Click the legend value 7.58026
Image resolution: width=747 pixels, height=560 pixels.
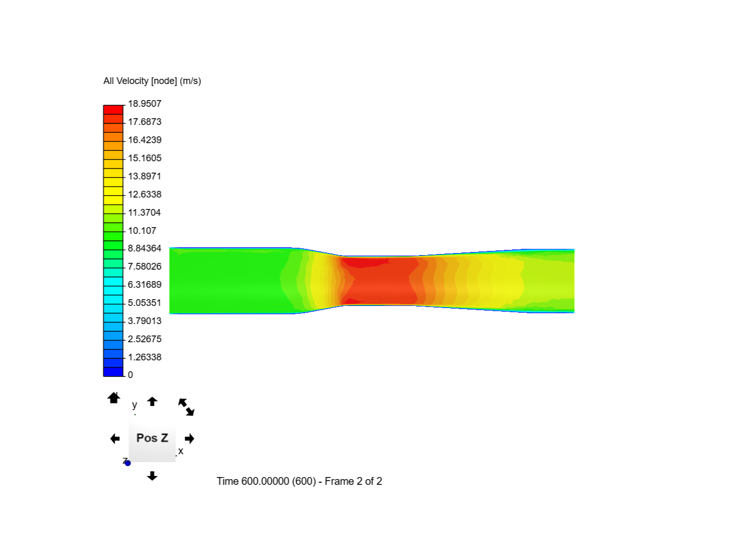point(145,267)
